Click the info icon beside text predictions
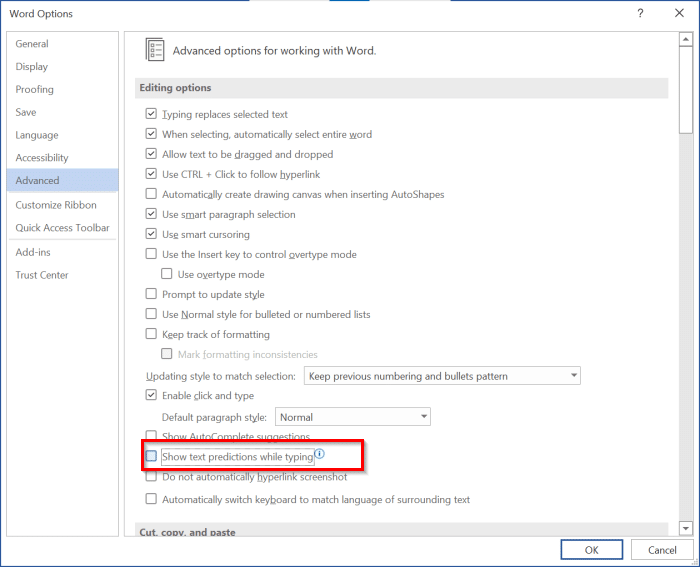The width and height of the screenshot is (700, 567). point(320,454)
